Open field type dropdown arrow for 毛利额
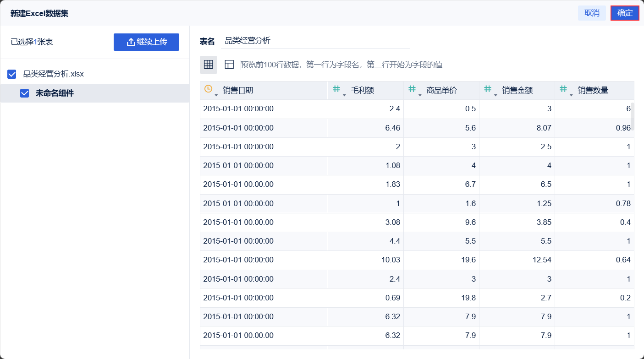This screenshot has width=644, height=359. 344,95
